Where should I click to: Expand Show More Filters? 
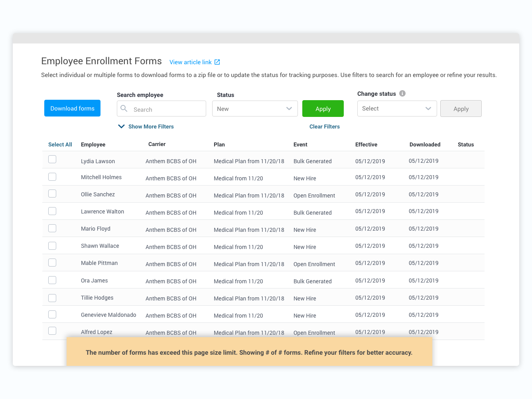click(151, 126)
